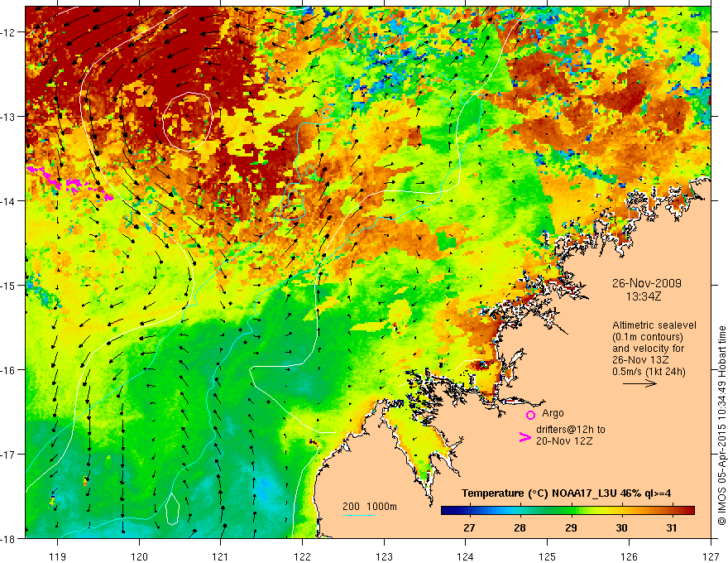The height and width of the screenshot is (563, 728).
Task: Click the closed white sea-level contour near 120.6E, 13S
Action: click(x=188, y=122)
